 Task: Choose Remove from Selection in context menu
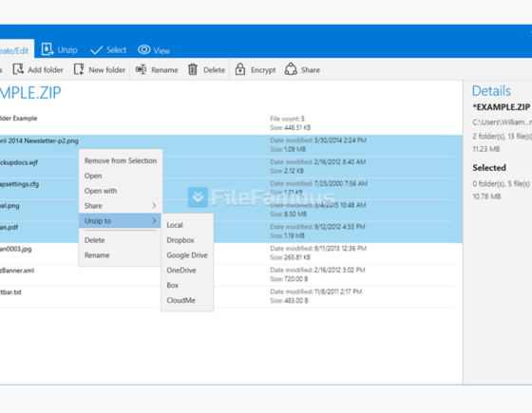[121, 160]
